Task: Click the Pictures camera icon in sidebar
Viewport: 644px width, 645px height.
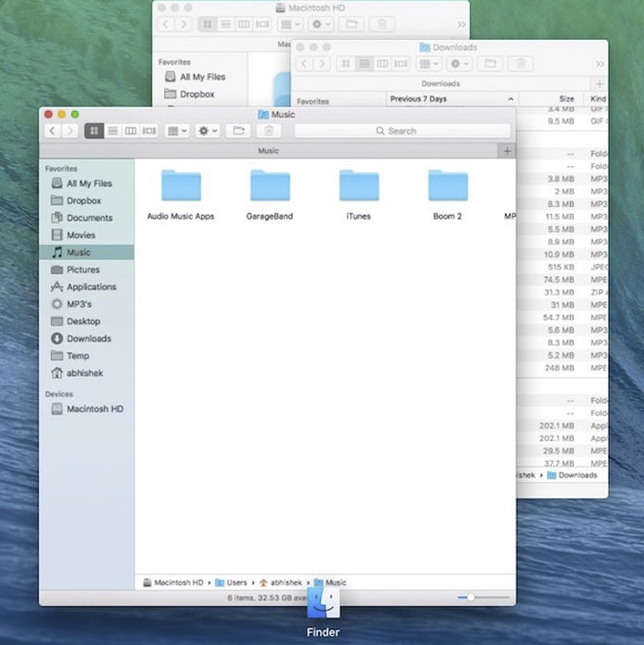Action: (x=57, y=270)
